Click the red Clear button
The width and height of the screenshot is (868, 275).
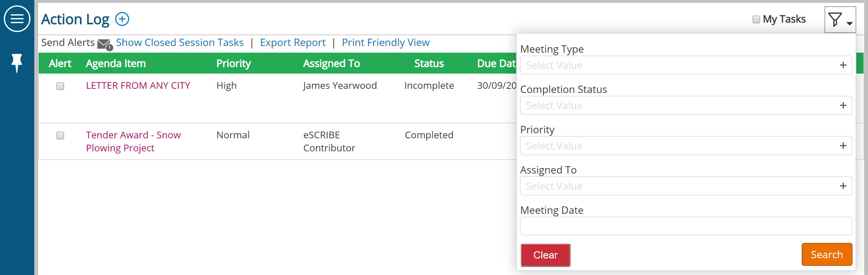coord(545,255)
